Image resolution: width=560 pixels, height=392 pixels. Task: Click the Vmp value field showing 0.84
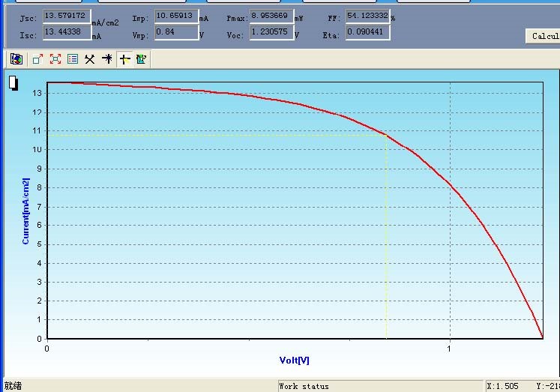(175, 31)
